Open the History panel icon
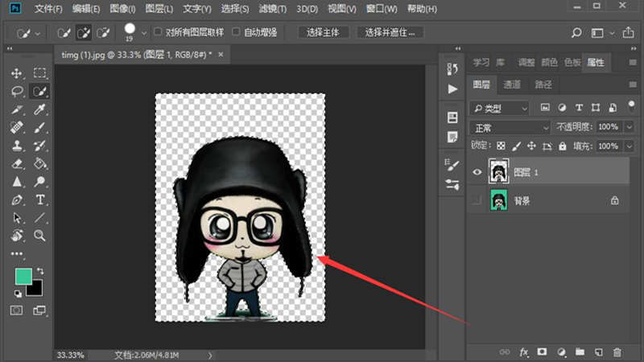The height and width of the screenshot is (362, 644). (452, 68)
